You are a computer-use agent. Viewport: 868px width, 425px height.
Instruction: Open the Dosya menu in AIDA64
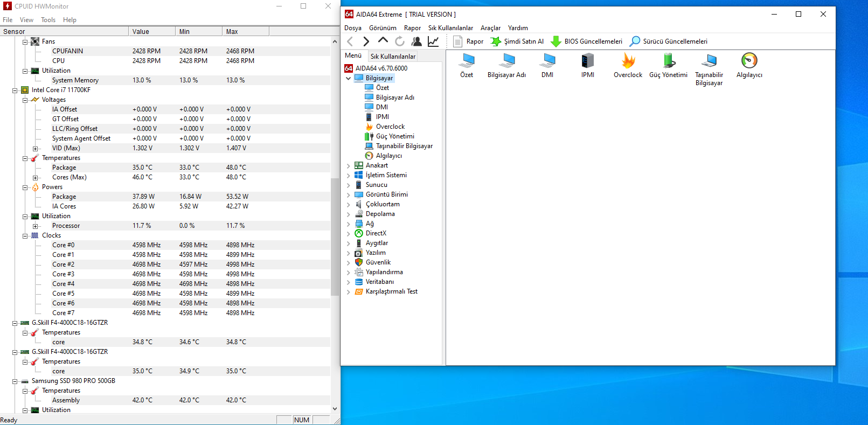coord(353,28)
